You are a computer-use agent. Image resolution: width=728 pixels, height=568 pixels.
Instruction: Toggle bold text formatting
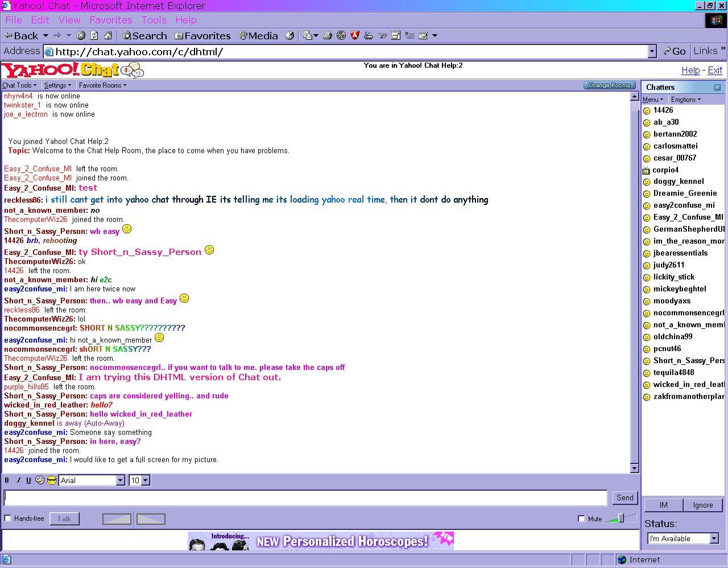tap(7, 480)
